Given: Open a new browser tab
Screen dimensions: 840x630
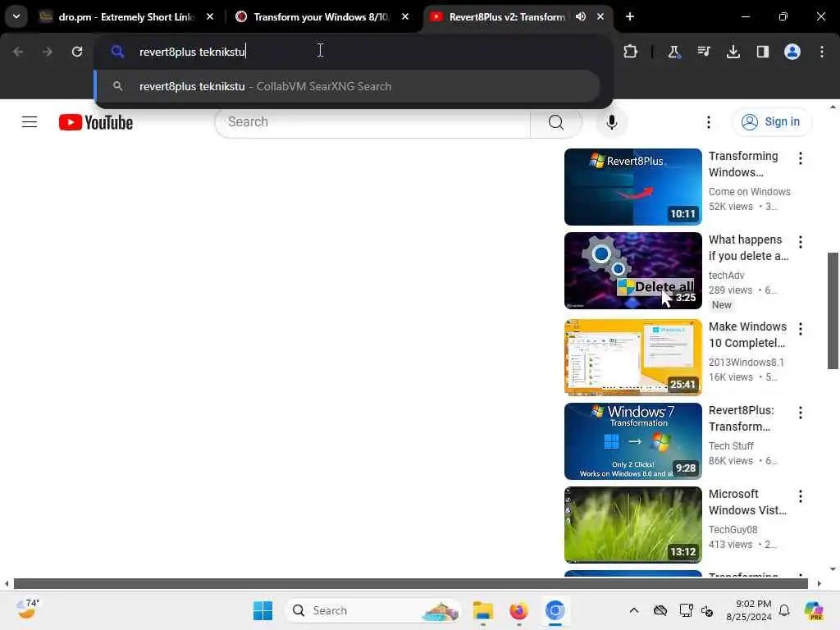Looking at the screenshot, I should click(630, 16).
